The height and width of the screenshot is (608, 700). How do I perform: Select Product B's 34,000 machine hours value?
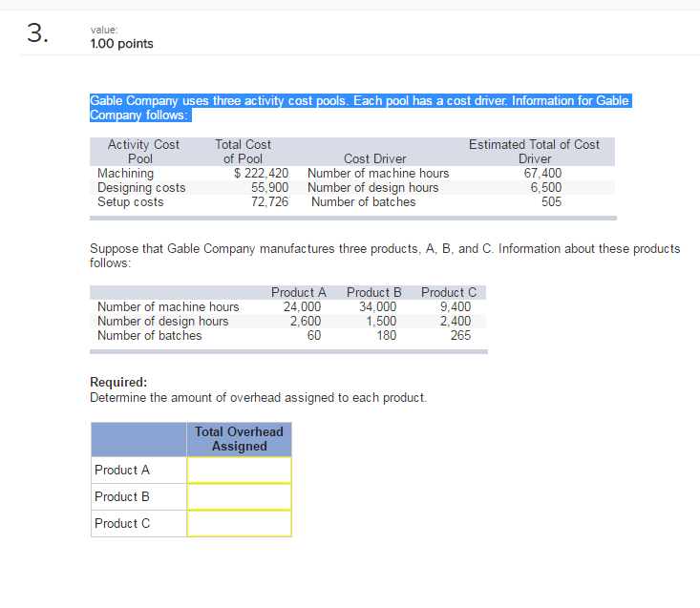tap(377, 307)
